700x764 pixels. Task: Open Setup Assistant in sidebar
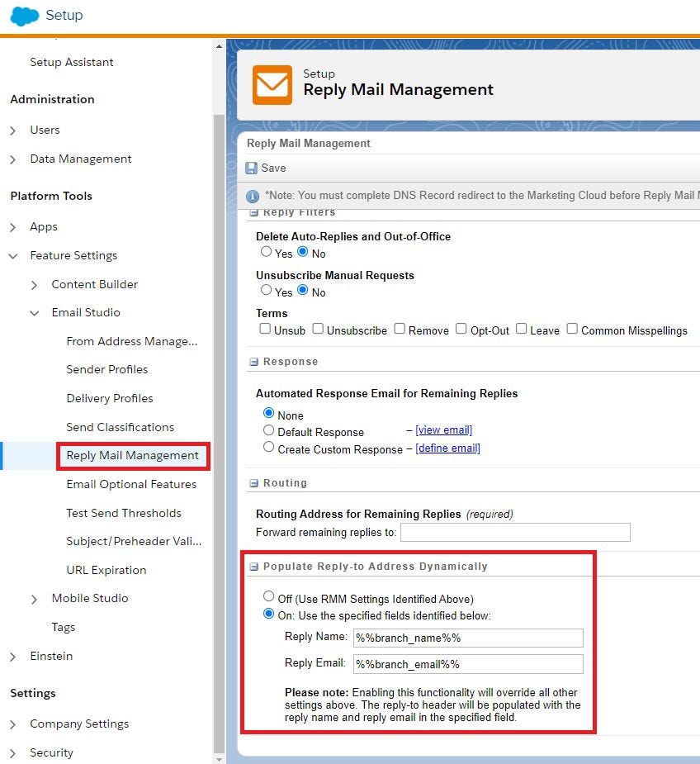72,63
